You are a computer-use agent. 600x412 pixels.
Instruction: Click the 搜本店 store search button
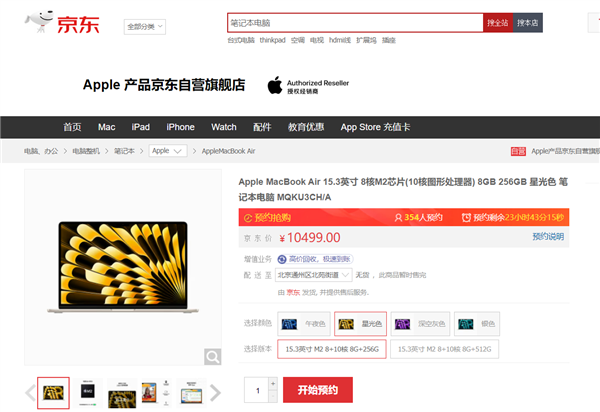tap(527, 23)
